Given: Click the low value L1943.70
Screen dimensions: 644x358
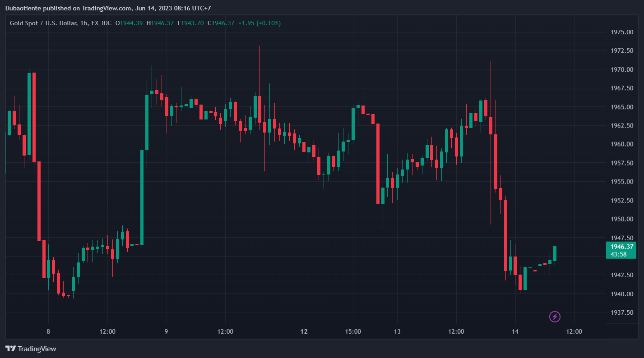Looking at the screenshot, I should point(190,23).
